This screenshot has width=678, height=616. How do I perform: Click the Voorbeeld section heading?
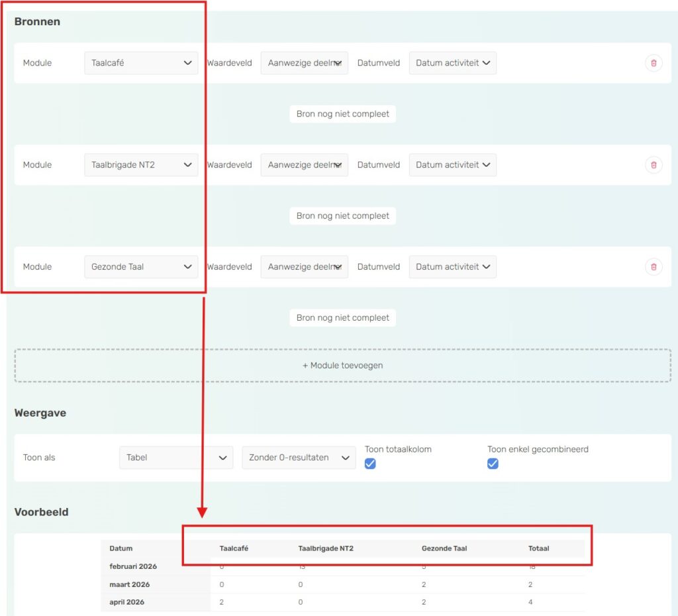point(42,512)
